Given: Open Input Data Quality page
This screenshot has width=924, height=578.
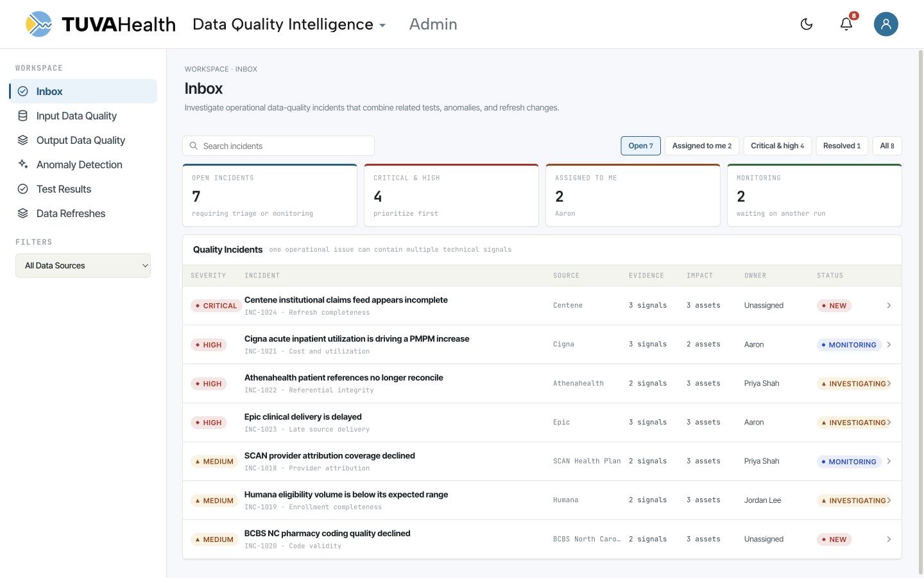Looking at the screenshot, I should 83,116.
